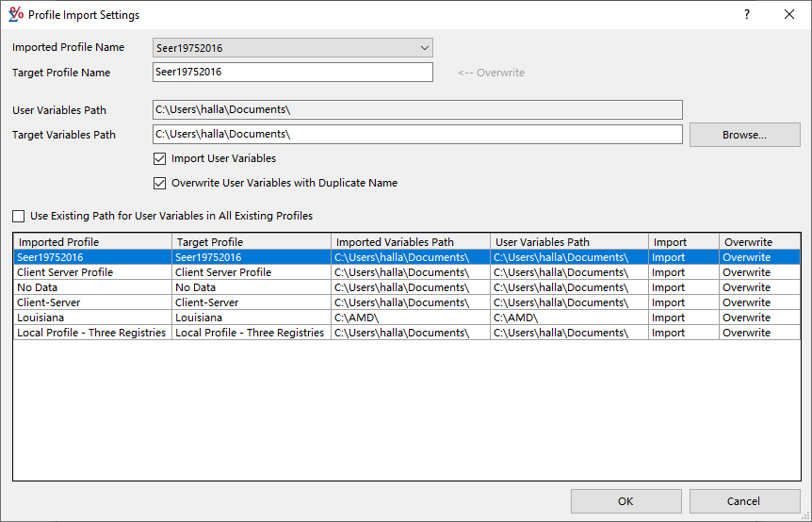Click the Target Profile Name field
Screen dimensions: 812x522
click(x=292, y=73)
